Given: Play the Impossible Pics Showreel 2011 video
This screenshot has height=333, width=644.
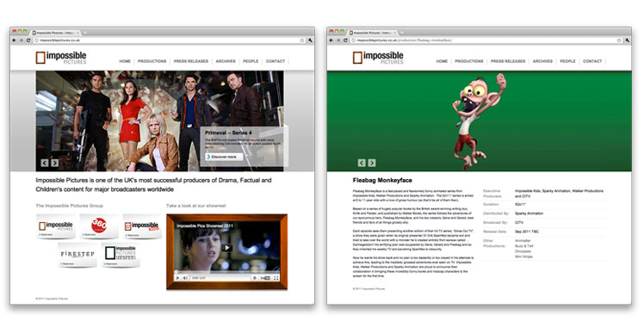Looking at the screenshot, I should click(226, 248).
